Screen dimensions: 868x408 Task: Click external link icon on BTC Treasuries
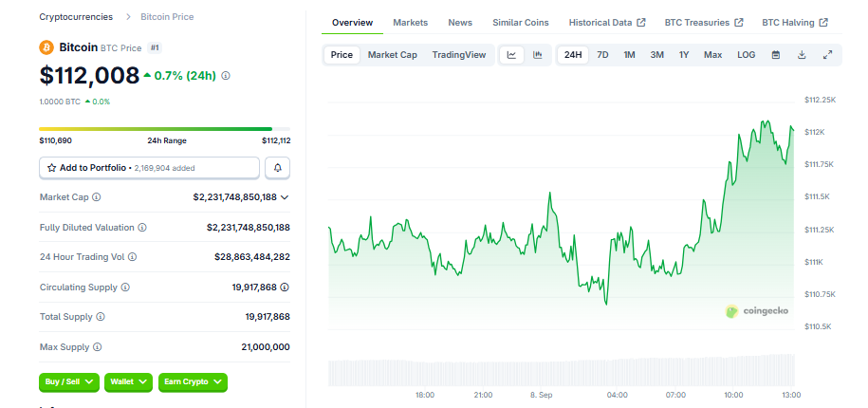point(738,23)
